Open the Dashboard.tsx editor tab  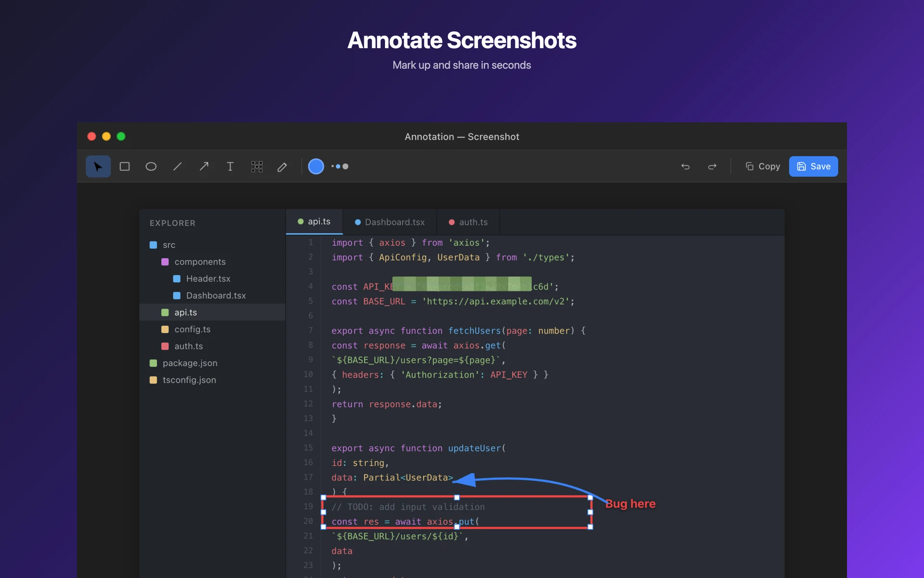390,222
